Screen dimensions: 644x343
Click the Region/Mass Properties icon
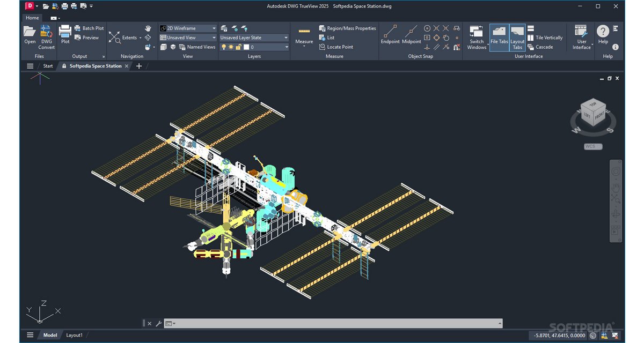(322, 28)
